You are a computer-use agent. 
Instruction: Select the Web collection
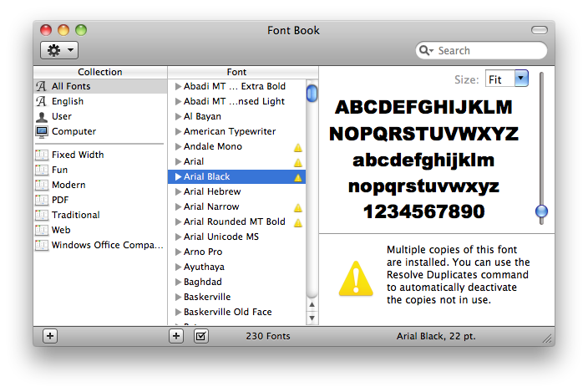(61, 230)
